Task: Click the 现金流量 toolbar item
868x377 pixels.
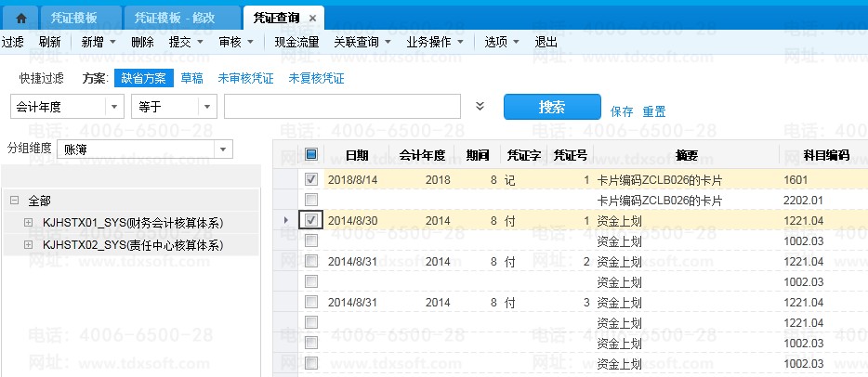Action: coord(296,42)
